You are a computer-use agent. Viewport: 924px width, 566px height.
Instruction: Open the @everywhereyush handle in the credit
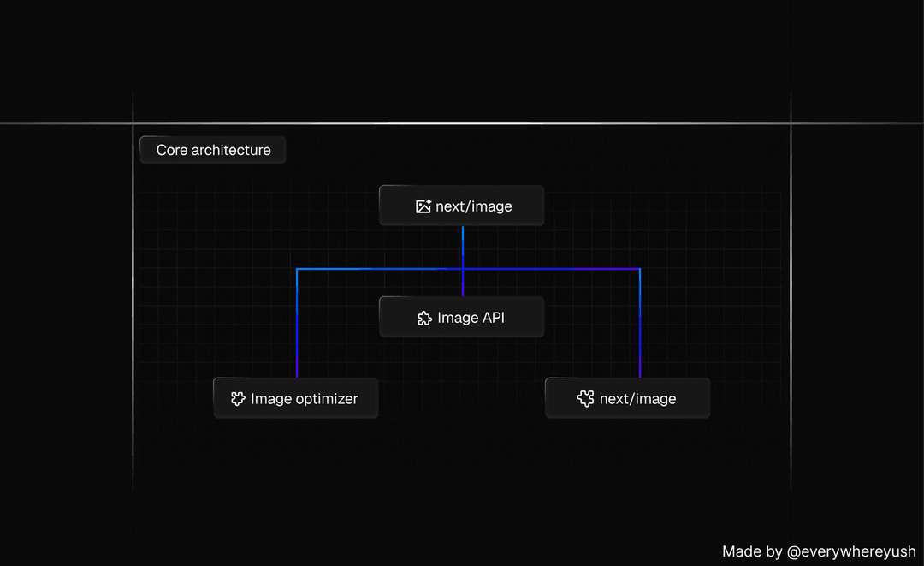(x=851, y=551)
